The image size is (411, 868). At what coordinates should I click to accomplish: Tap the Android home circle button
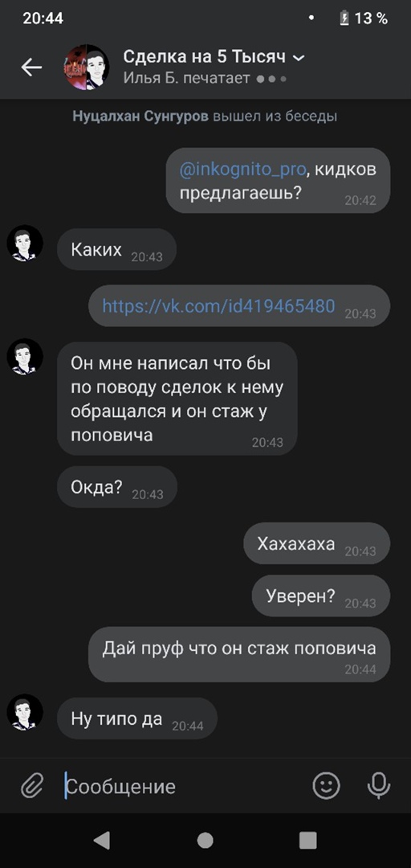tap(205, 841)
